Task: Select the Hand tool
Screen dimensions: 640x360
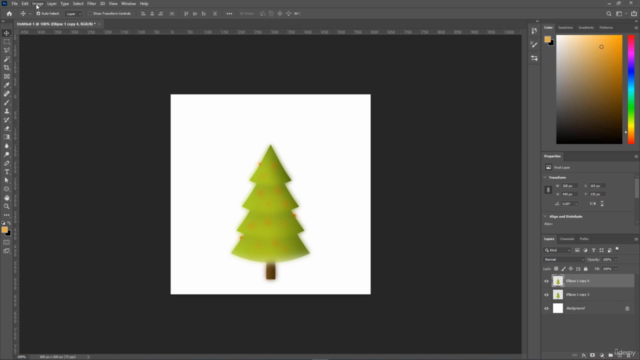Action: pos(7,198)
